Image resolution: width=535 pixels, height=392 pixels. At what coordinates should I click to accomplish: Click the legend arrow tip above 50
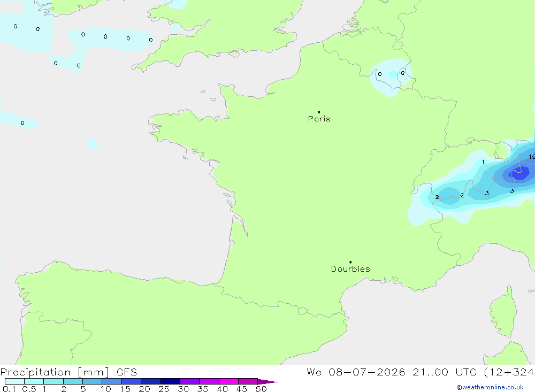point(267,381)
